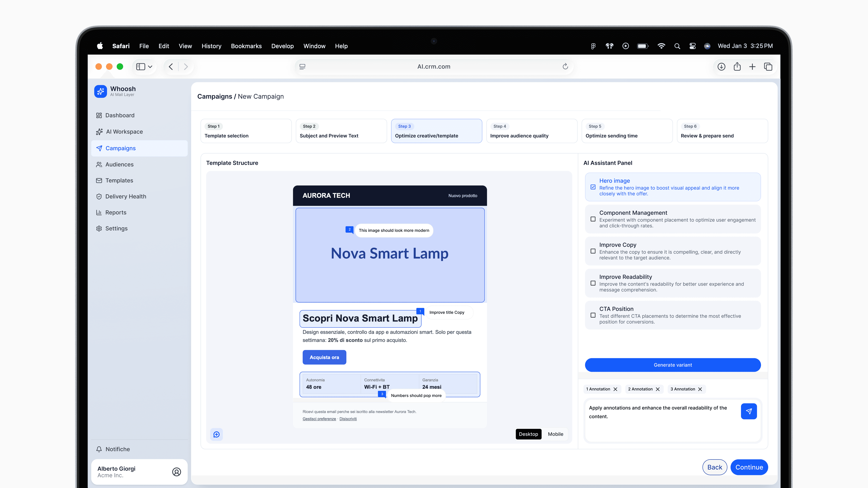Open Wi-Fi status in menu bar
Viewport: 868px width, 488px height.
pos(661,46)
